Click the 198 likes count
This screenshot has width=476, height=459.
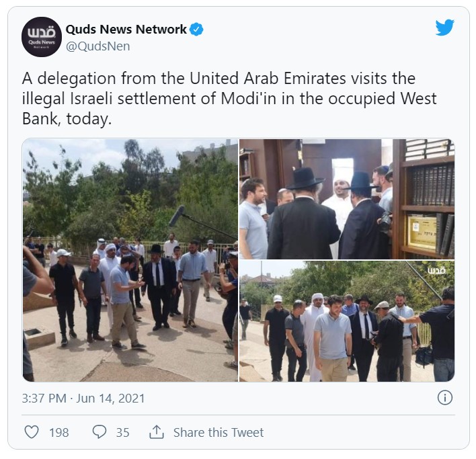[59, 433]
